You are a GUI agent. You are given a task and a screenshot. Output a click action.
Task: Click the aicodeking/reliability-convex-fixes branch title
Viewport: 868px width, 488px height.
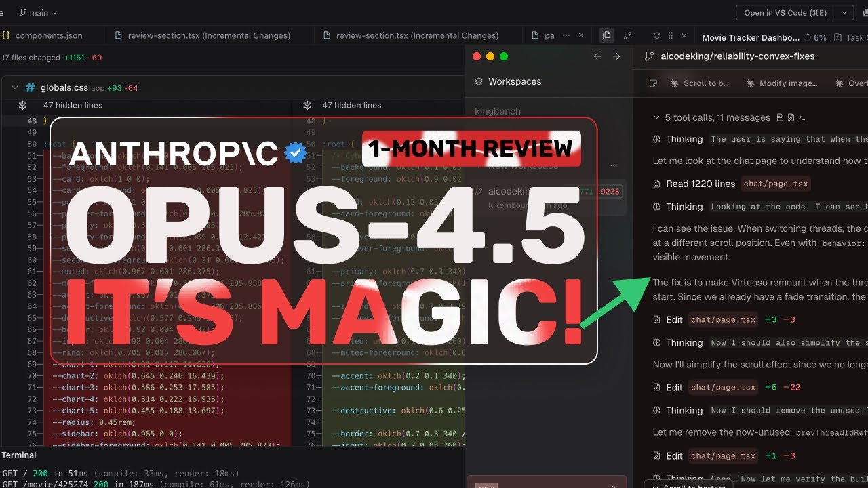coord(738,56)
